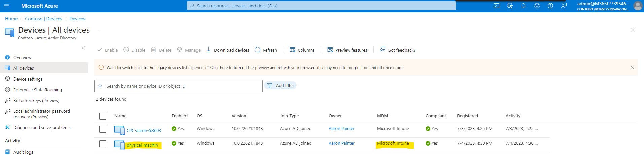The height and width of the screenshot is (155, 644).
Task: Open Preview features
Action: pyautogui.click(x=347, y=50)
